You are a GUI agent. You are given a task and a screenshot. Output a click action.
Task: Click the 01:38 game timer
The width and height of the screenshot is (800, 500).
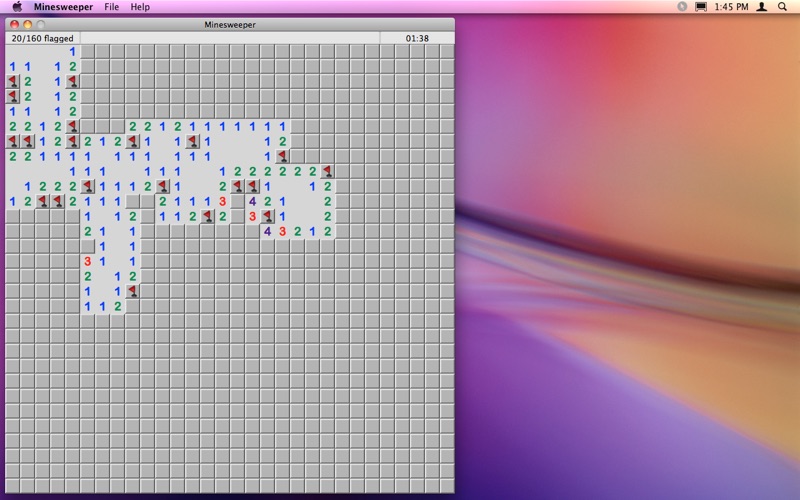pos(417,38)
